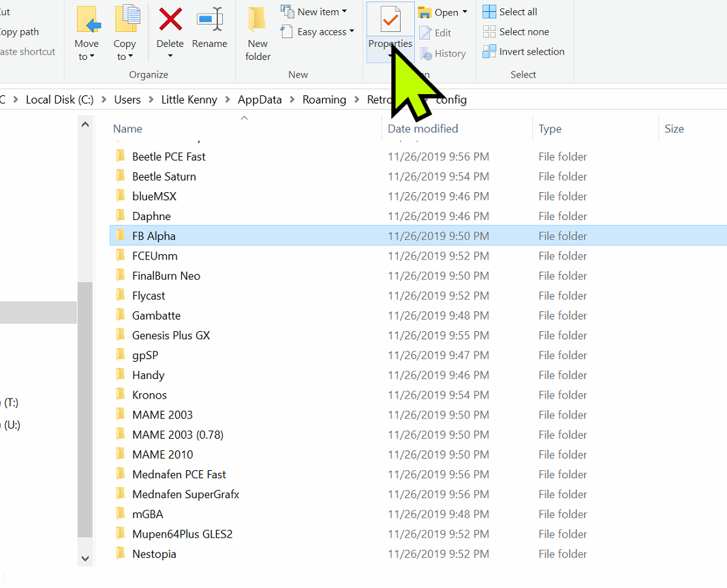Click the Copy to folder icon
This screenshot has width=727, height=588.
pyautogui.click(x=127, y=20)
